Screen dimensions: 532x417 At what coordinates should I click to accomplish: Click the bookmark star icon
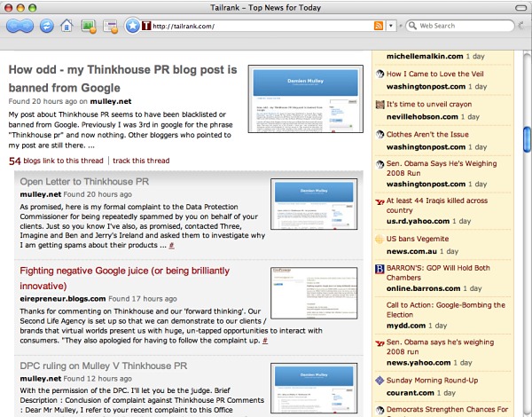tap(132, 26)
